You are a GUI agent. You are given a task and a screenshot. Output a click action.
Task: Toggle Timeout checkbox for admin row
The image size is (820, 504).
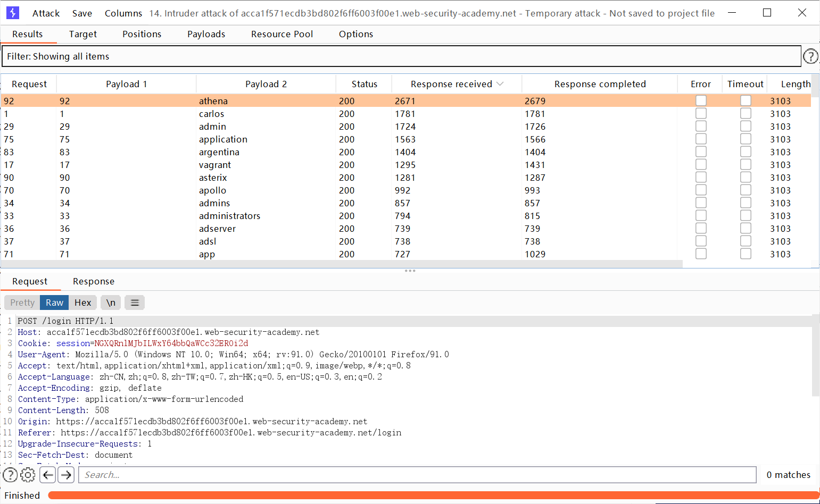[746, 126]
